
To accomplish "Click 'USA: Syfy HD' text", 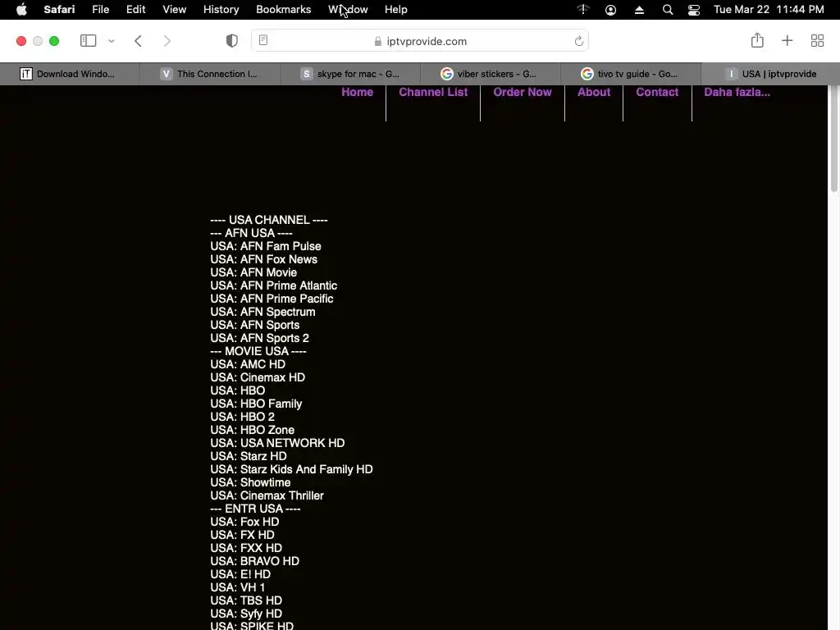I will click(x=246, y=614).
